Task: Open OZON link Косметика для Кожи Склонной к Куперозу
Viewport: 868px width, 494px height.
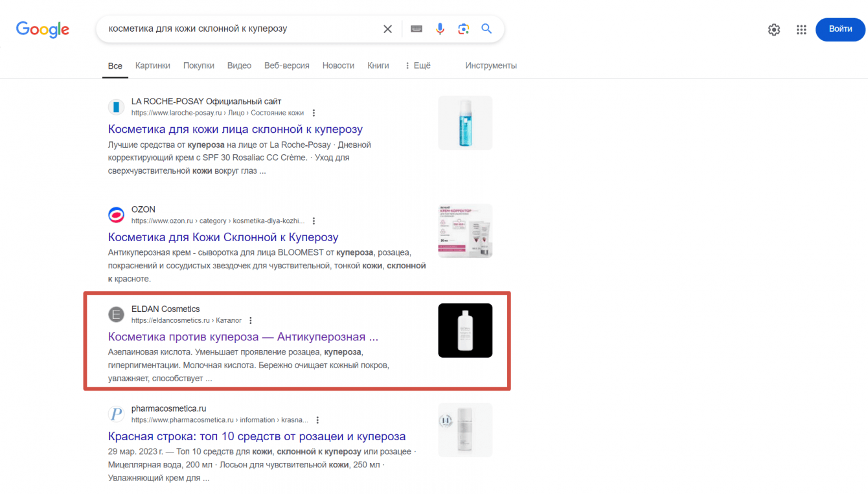Action: pyautogui.click(x=223, y=237)
